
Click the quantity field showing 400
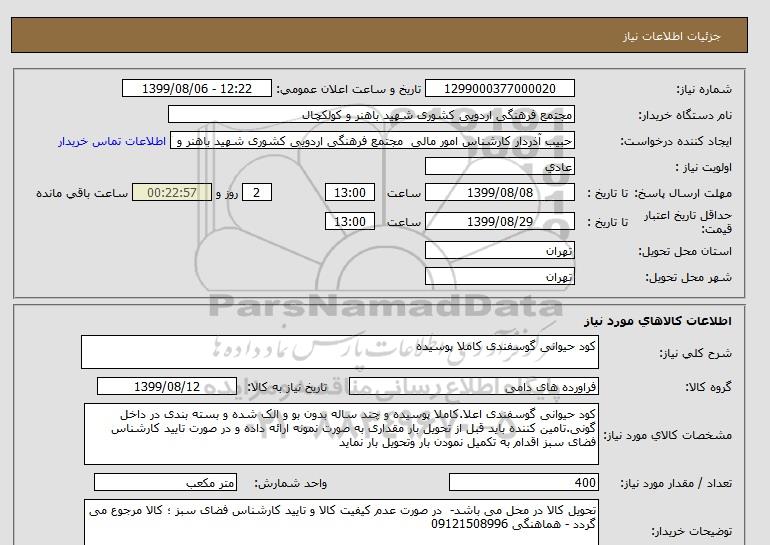click(x=523, y=482)
